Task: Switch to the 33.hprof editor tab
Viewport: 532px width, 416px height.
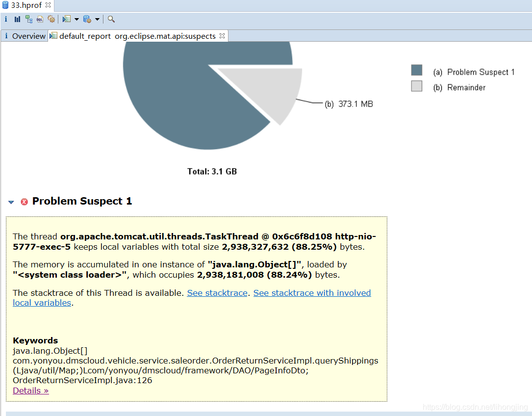Action: click(x=26, y=5)
